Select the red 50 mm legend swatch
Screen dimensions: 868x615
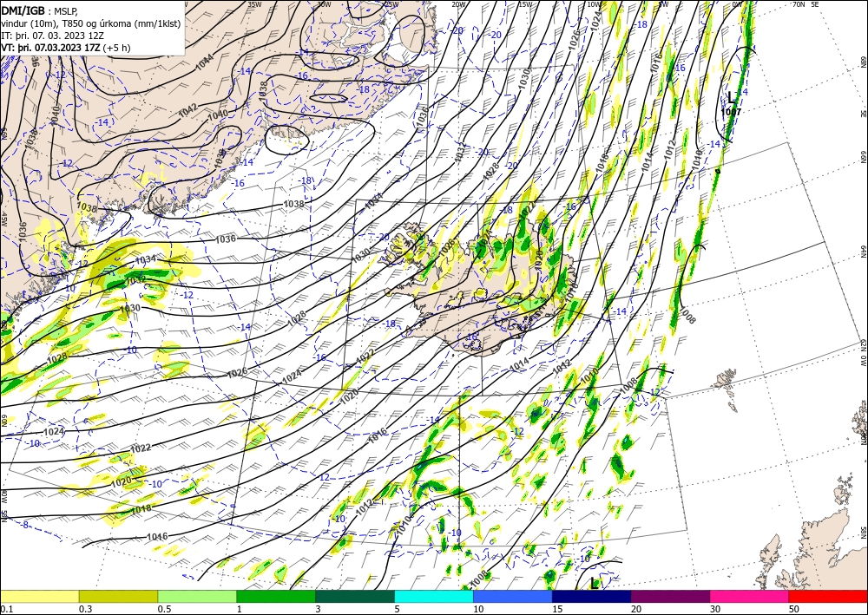[828, 596]
